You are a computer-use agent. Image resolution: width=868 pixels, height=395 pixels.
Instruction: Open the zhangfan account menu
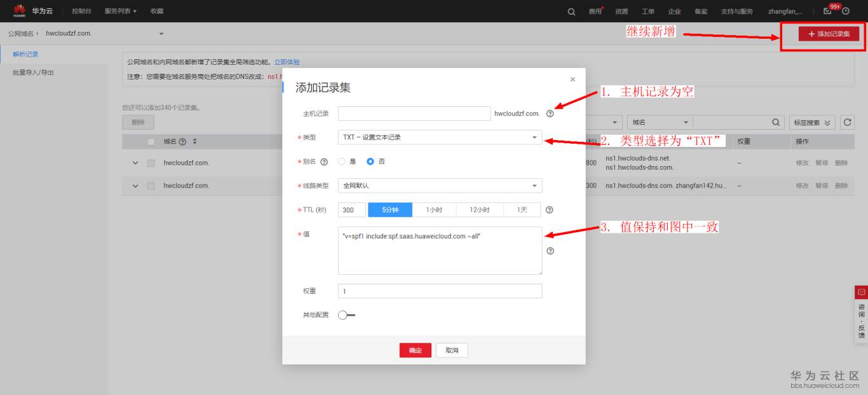click(785, 11)
